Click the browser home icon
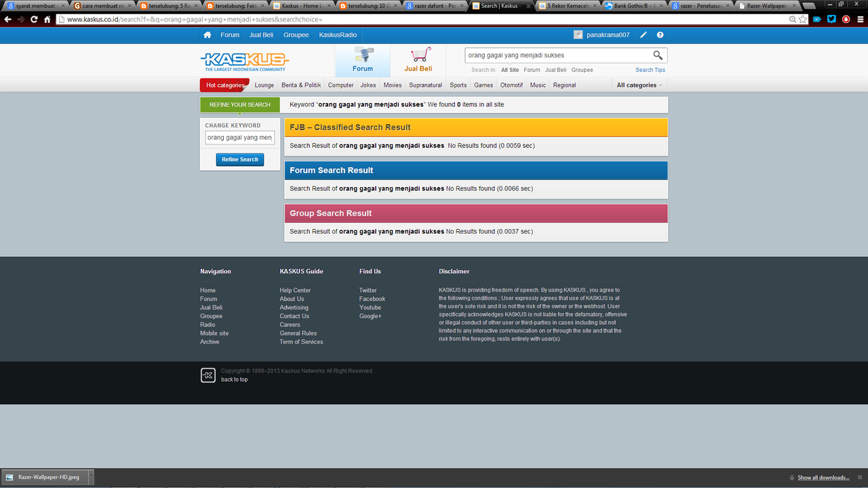 click(47, 20)
